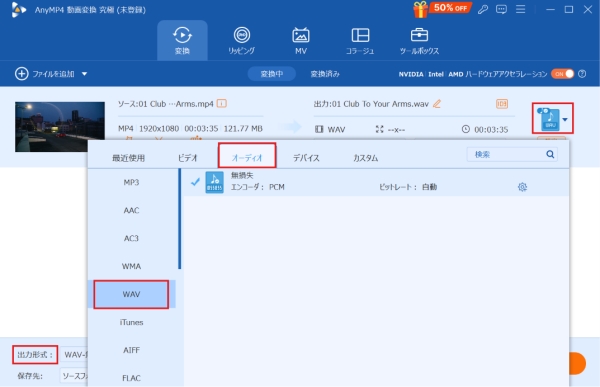Click the magnifier search icon

(x=550, y=154)
